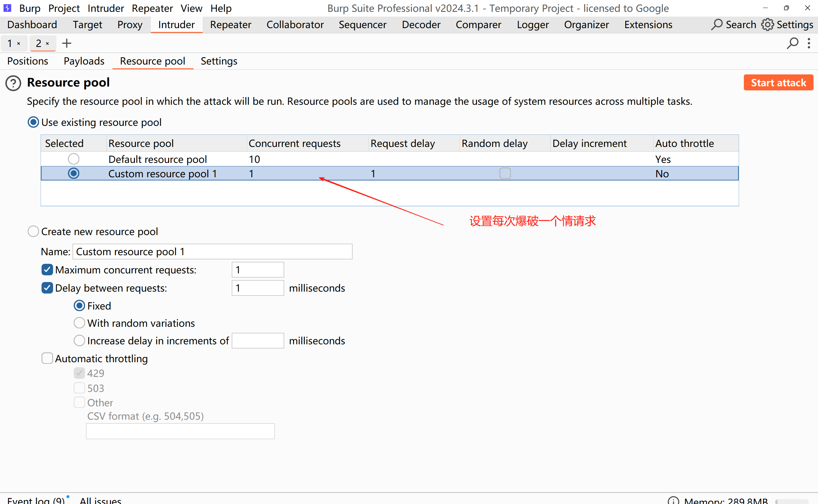
Task: Open Settings gear icon
Action: (x=767, y=25)
